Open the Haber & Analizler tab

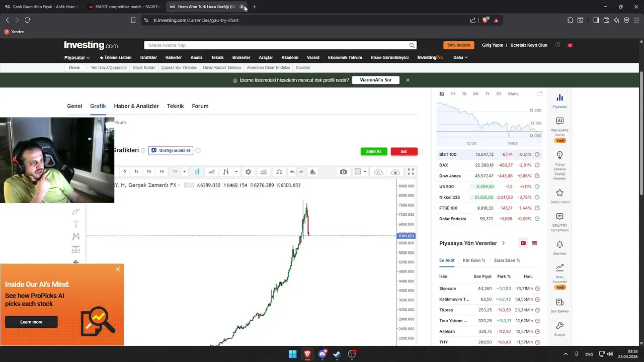click(x=136, y=106)
